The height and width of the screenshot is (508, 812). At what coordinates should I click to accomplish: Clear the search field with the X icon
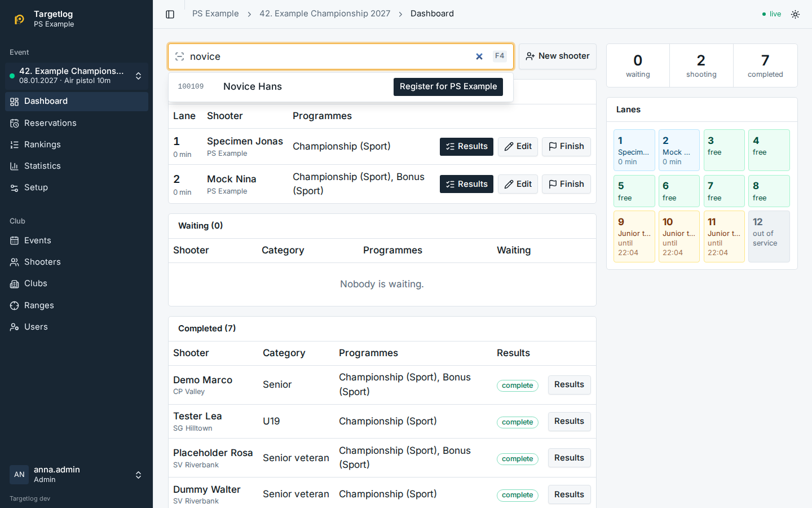tap(479, 56)
